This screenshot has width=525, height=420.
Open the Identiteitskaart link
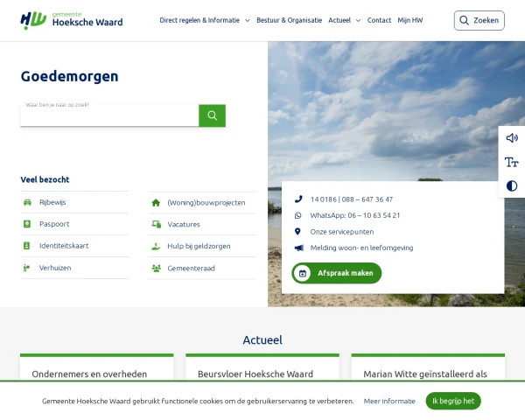pyautogui.click(x=64, y=246)
